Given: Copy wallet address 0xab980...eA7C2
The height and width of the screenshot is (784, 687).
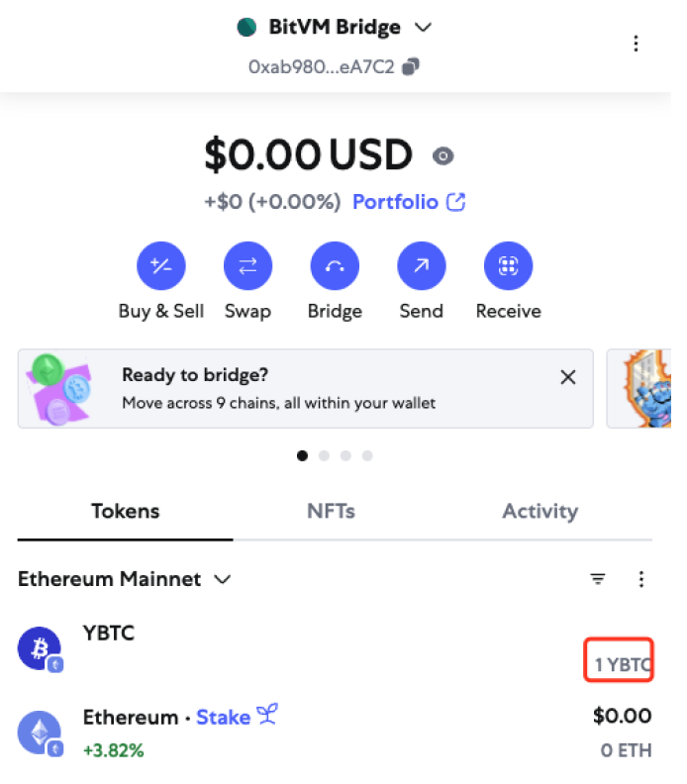Looking at the screenshot, I should 411,66.
